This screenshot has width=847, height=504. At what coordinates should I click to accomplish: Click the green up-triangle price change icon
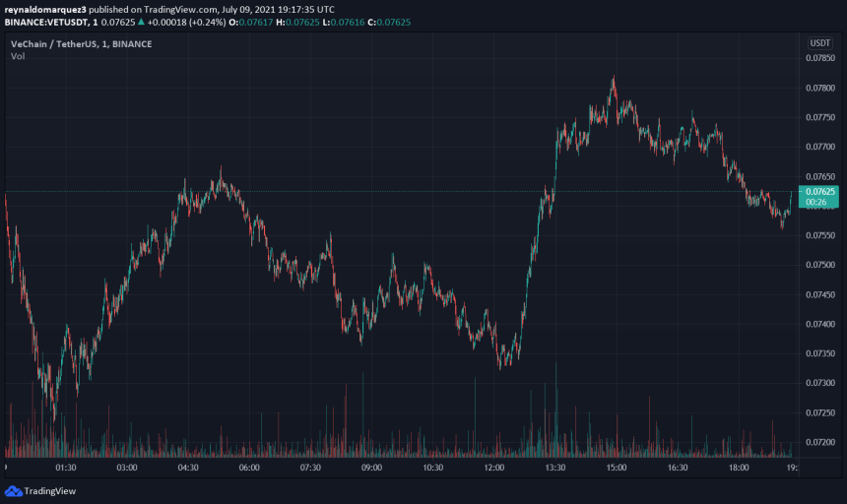pyautogui.click(x=141, y=22)
